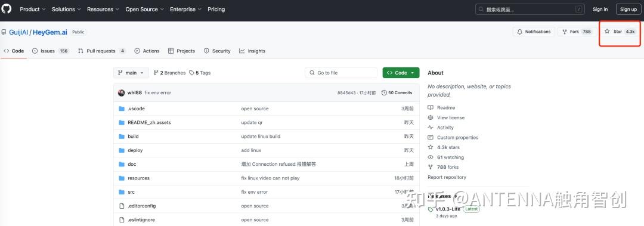This screenshot has height=226, width=644.
Task: Open the green Code dropdown button
Action: [401, 73]
